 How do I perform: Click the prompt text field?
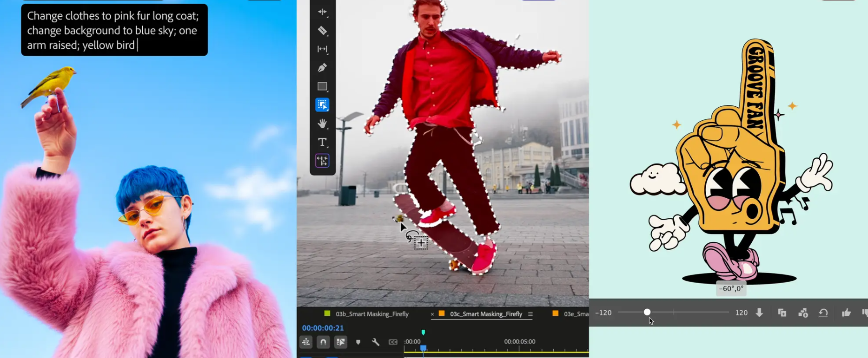(x=114, y=30)
